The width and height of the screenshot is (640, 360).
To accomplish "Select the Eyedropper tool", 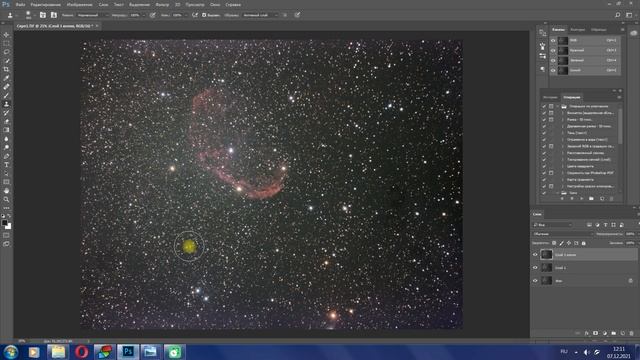I will coord(6,78).
